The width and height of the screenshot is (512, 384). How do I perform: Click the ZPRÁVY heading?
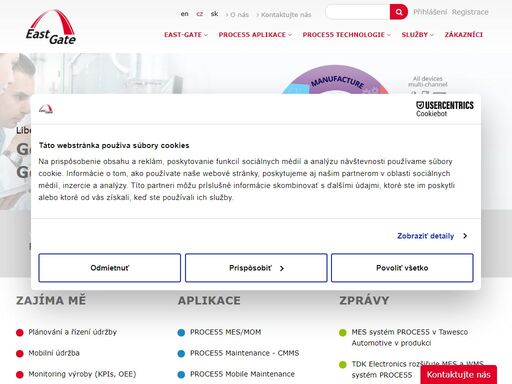click(364, 300)
